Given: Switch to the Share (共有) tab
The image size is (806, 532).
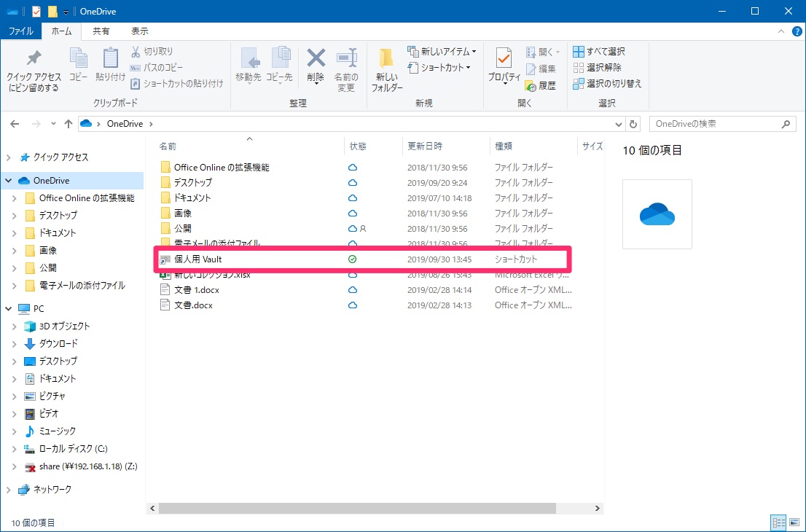Looking at the screenshot, I should tap(101, 31).
